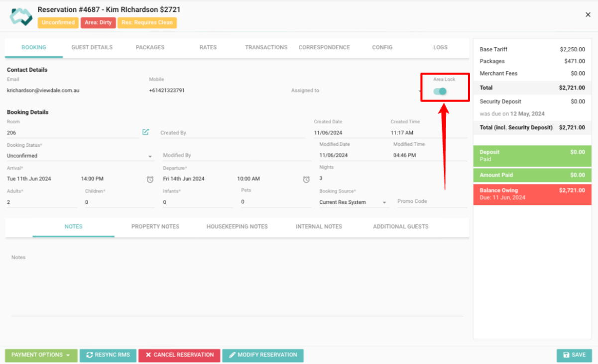Screen dimensions: 598x364
Task: Toggle the Area Lock switch
Action: pyautogui.click(x=440, y=91)
